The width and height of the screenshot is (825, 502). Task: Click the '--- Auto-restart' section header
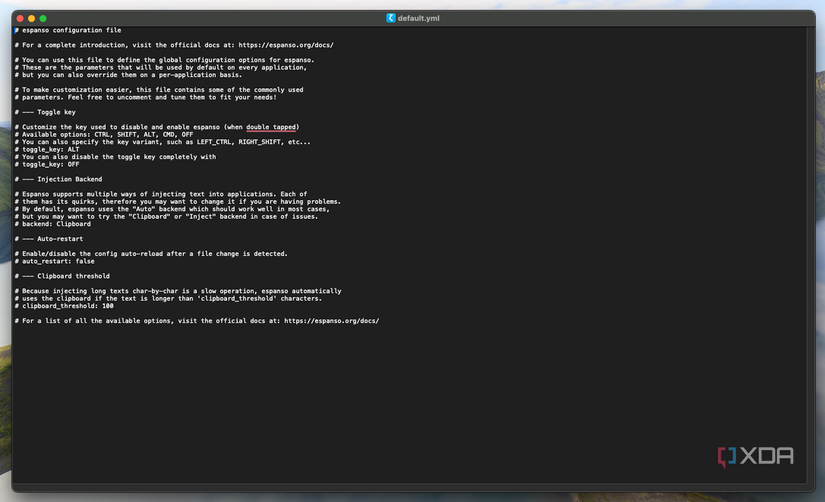pyautogui.click(x=49, y=239)
